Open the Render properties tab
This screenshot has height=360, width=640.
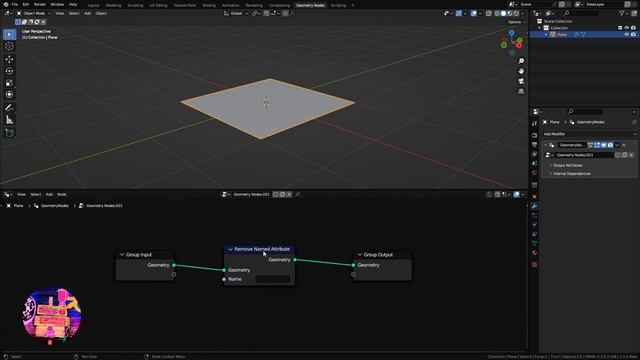click(x=534, y=135)
